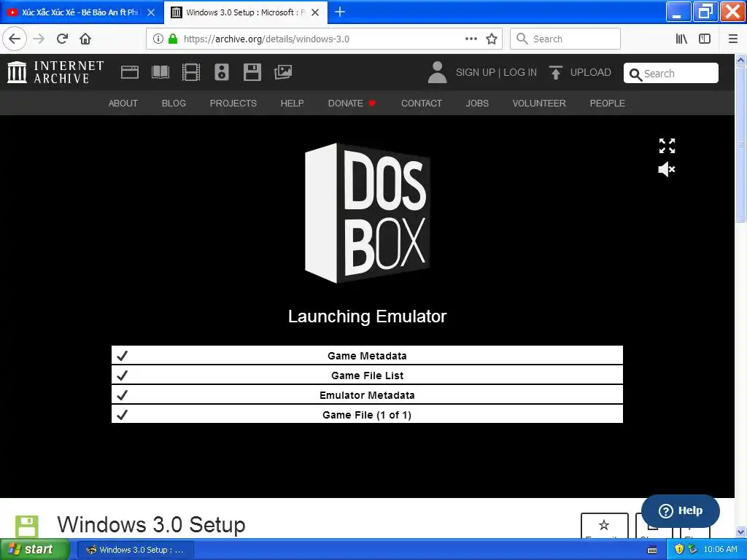Go to the browser home page
Image resolution: width=747 pixels, height=560 pixels.
point(85,39)
